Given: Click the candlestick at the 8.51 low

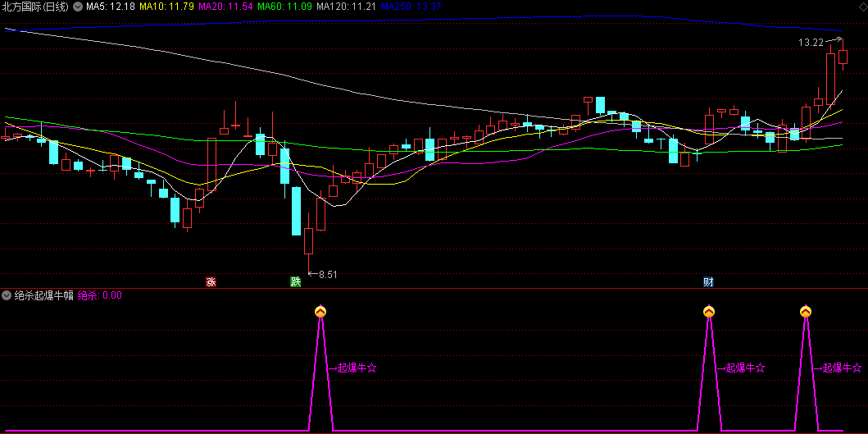Looking at the screenshot, I should coord(308,242).
